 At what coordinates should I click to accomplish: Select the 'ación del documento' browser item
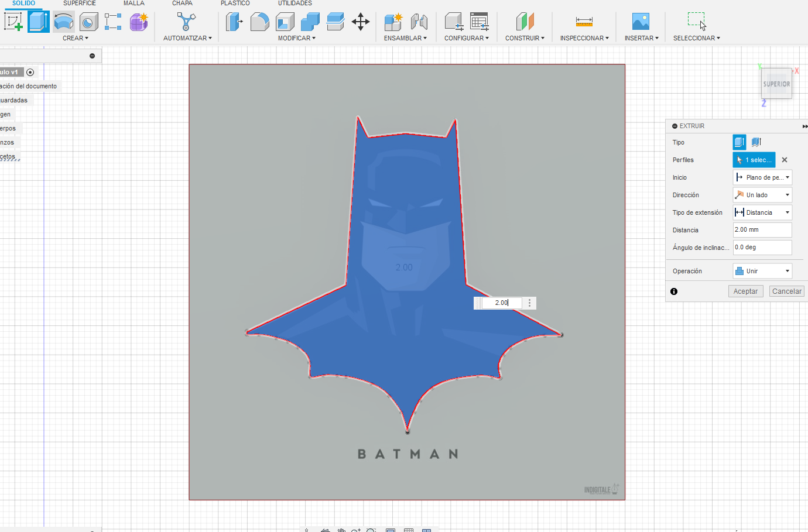click(x=29, y=86)
